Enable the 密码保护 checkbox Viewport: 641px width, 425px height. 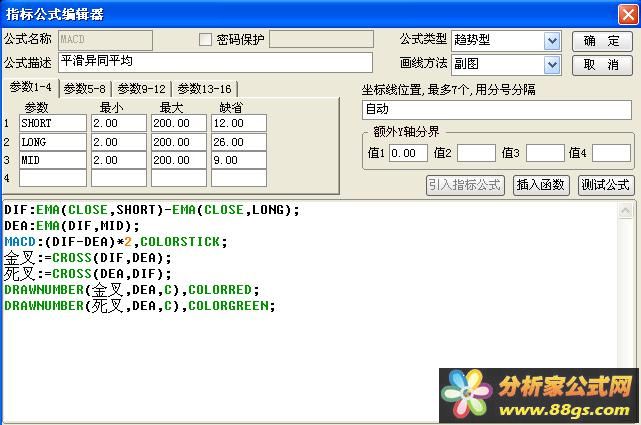point(205,40)
